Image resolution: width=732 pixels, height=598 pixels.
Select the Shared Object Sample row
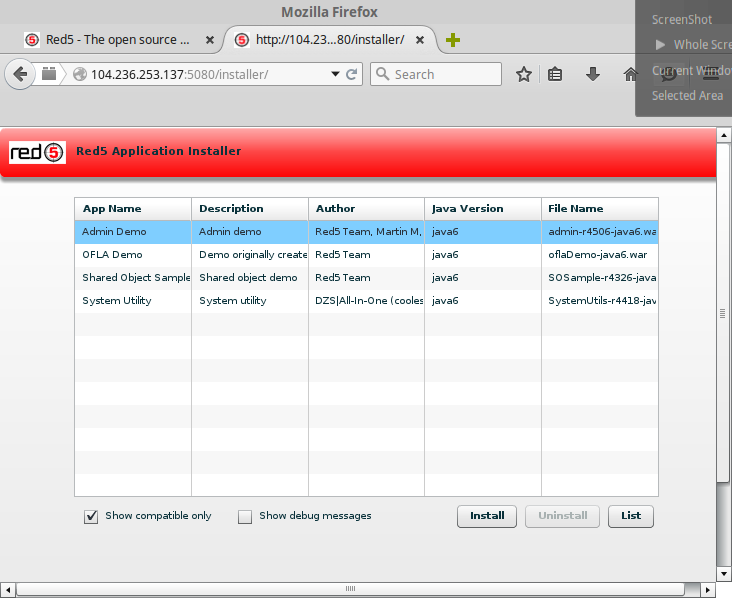pyautogui.click(x=366, y=278)
